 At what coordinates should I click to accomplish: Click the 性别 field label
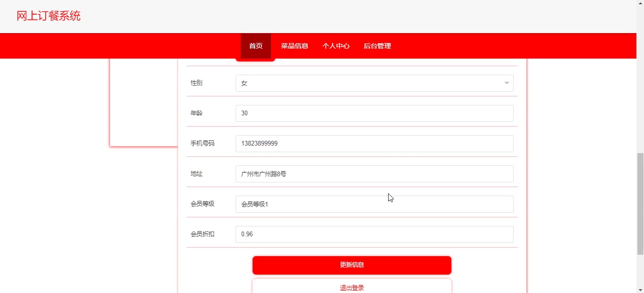[196, 83]
